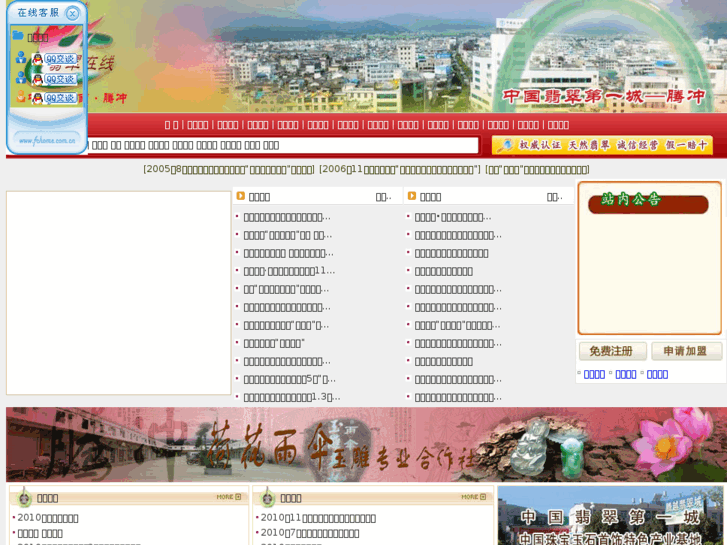The image size is (727, 545).
Task: Open the middle column news item ending with 11…
Action: tap(289, 271)
